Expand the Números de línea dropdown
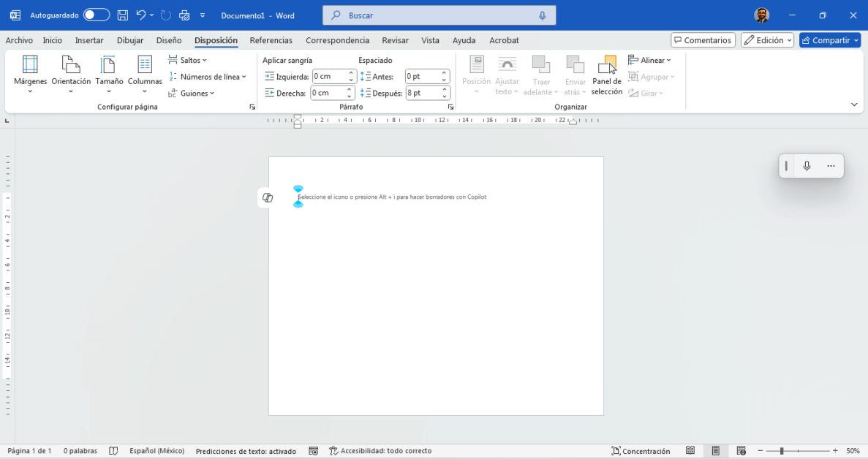The height and width of the screenshot is (459, 868). pyautogui.click(x=208, y=77)
